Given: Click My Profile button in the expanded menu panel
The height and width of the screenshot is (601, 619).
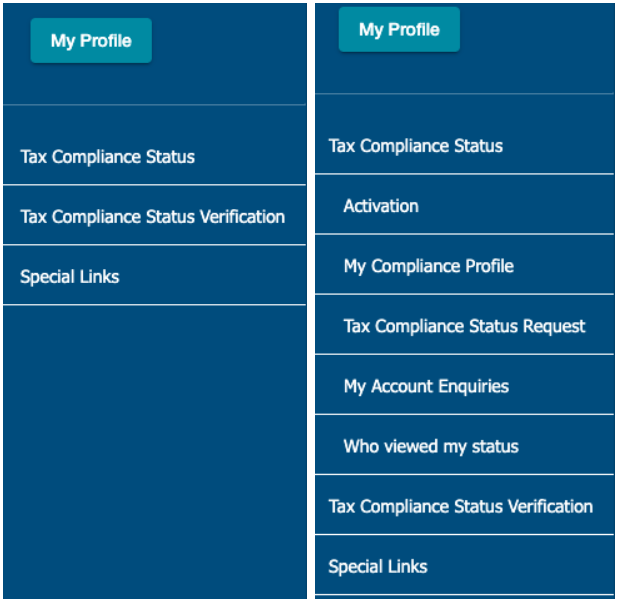Looking at the screenshot, I should [x=399, y=30].
